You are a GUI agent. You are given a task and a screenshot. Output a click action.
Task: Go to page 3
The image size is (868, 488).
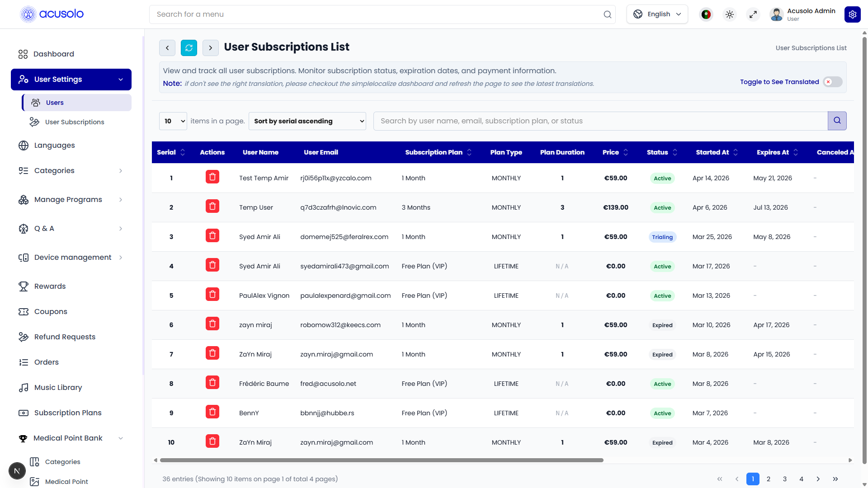[785, 479]
